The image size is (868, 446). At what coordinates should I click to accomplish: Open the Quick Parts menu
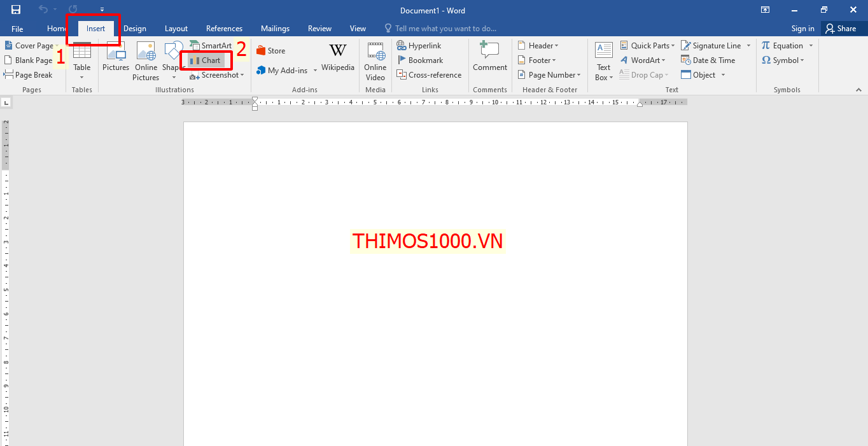647,46
